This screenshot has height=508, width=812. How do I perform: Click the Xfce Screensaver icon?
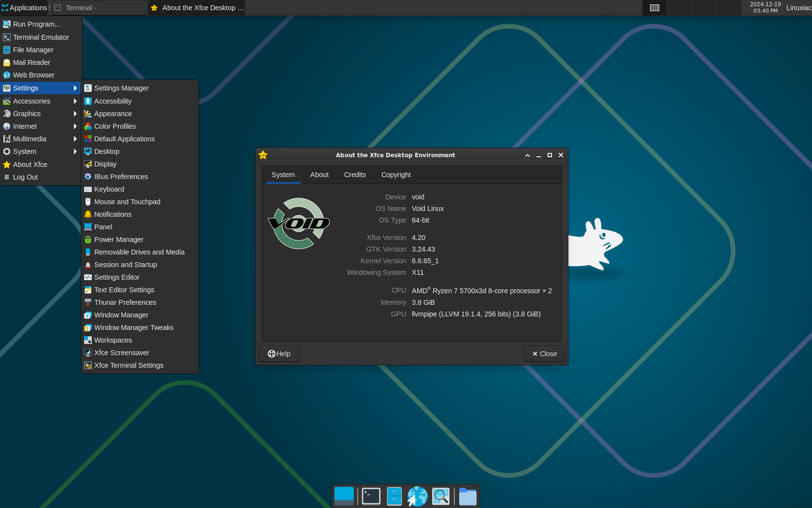pyautogui.click(x=88, y=353)
